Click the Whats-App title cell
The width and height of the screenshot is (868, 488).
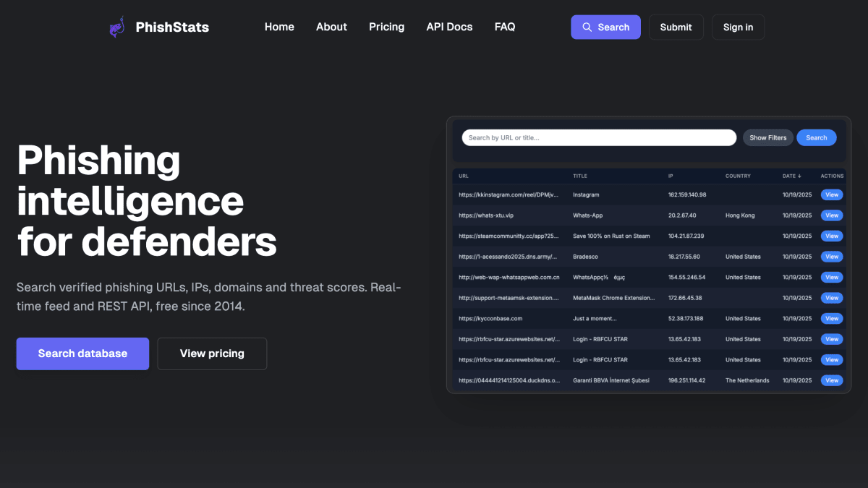pos(587,215)
